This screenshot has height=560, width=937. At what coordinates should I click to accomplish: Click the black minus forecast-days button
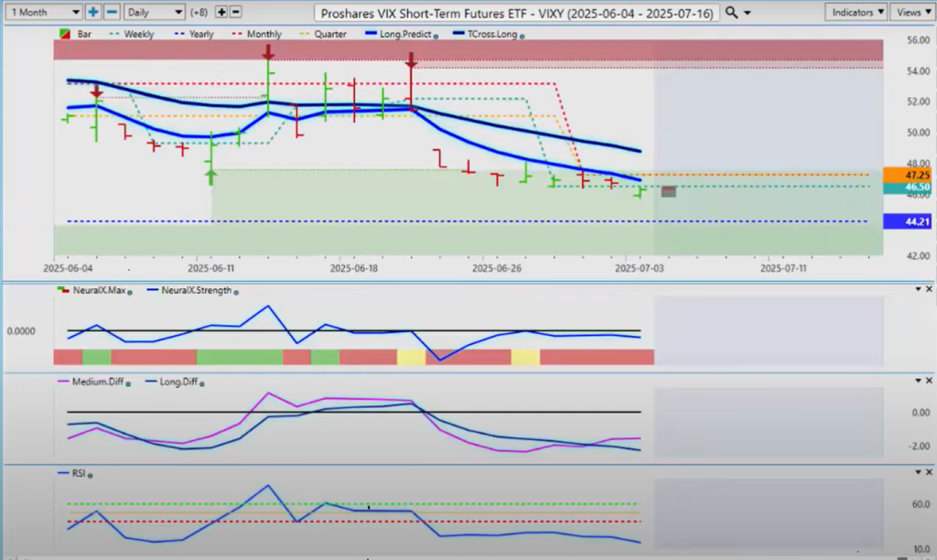point(235,13)
